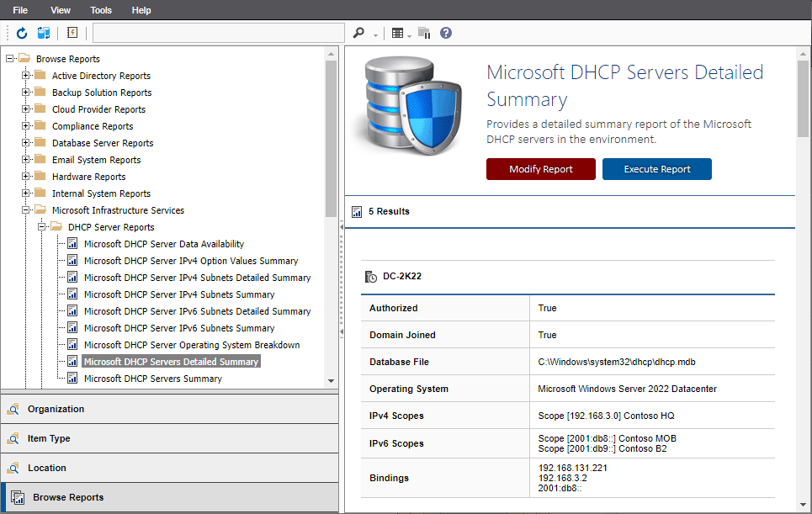The height and width of the screenshot is (514, 812).
Task: Click the Microsoft DHCP Servers Summary report icon
Action: pyautogui.click(x=73, y=378)
